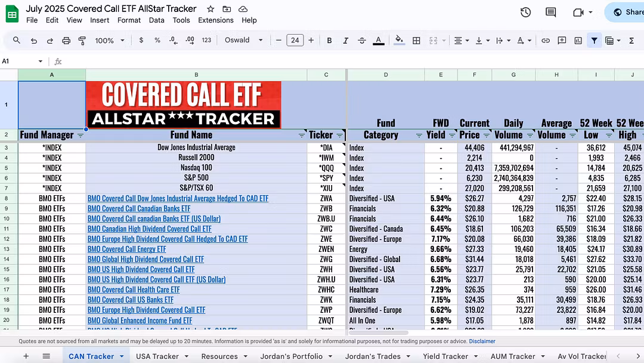Open BMO Covered Call Canadian Banks ETF link

(139, 208)
